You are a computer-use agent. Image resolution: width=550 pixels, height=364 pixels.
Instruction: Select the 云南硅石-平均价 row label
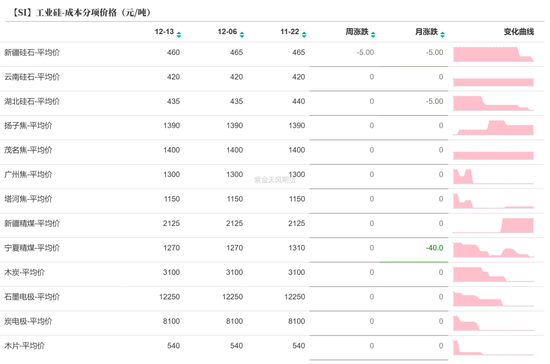[x=32, y=77]
